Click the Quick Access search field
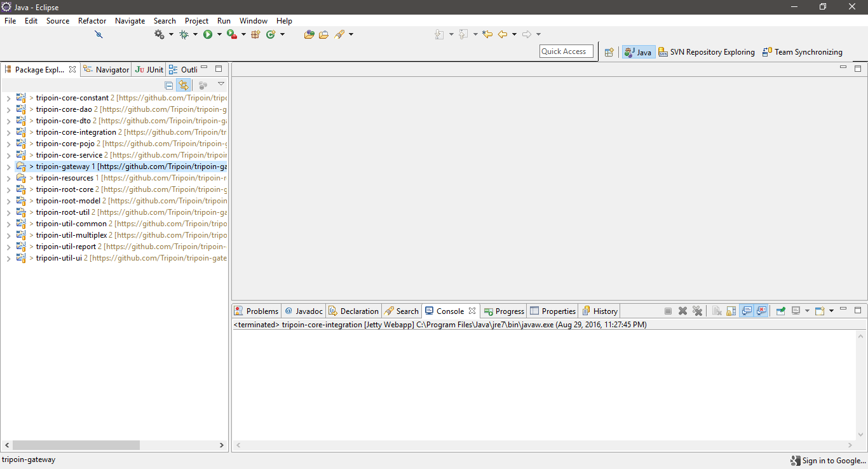This screenshot has width=868, height=469. point(566,51)
